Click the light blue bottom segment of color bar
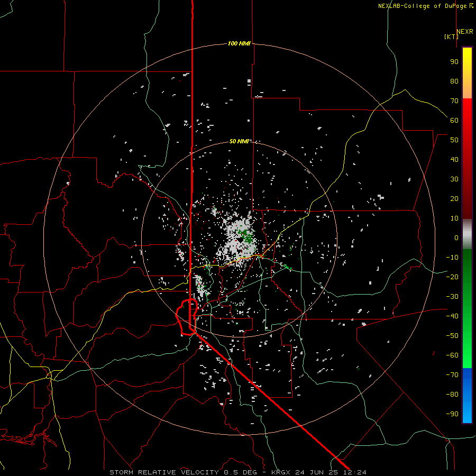 (x=467, y=411)
